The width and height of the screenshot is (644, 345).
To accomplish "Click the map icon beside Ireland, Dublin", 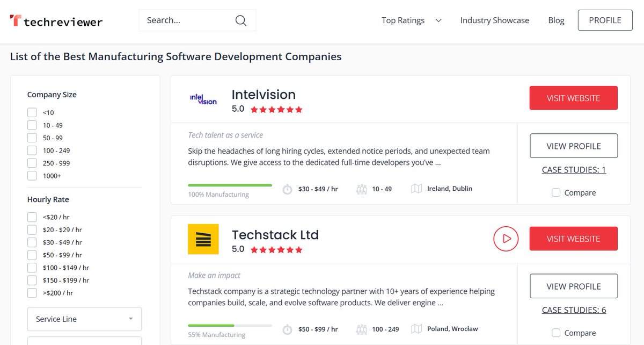I will click(x=416, y=189).
